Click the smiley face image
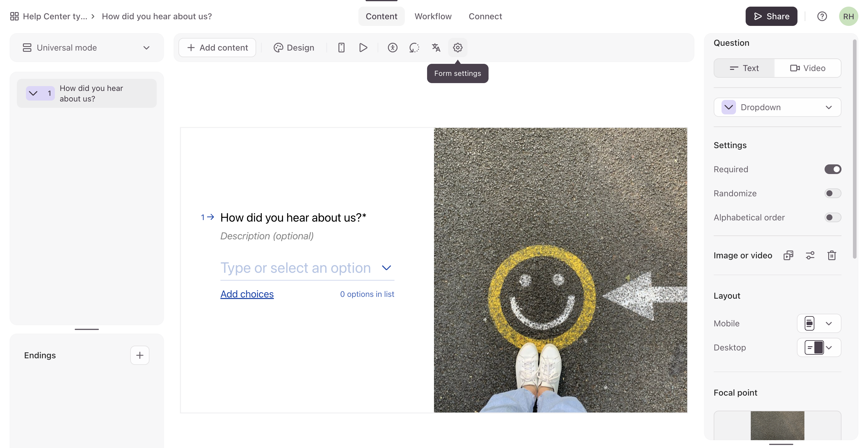 pyautogui.click(x=560, y=270)
